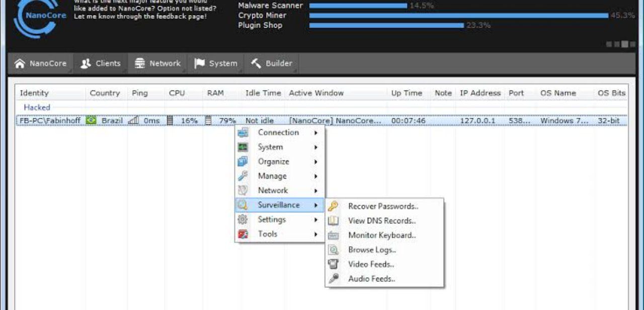Click the slide indicator dots at top right
Viewport: 644px width, 310px height.
pos(621,44)
